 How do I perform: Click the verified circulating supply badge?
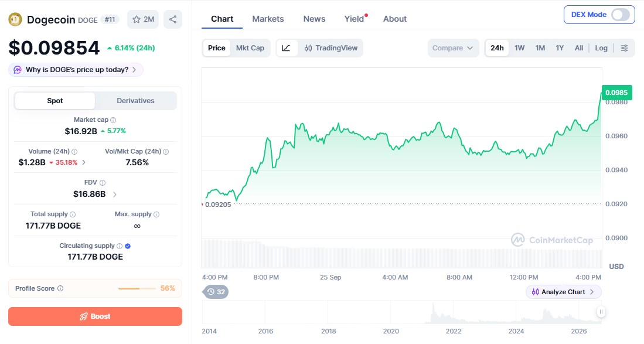pyautogui.click(x=128, y=246)
